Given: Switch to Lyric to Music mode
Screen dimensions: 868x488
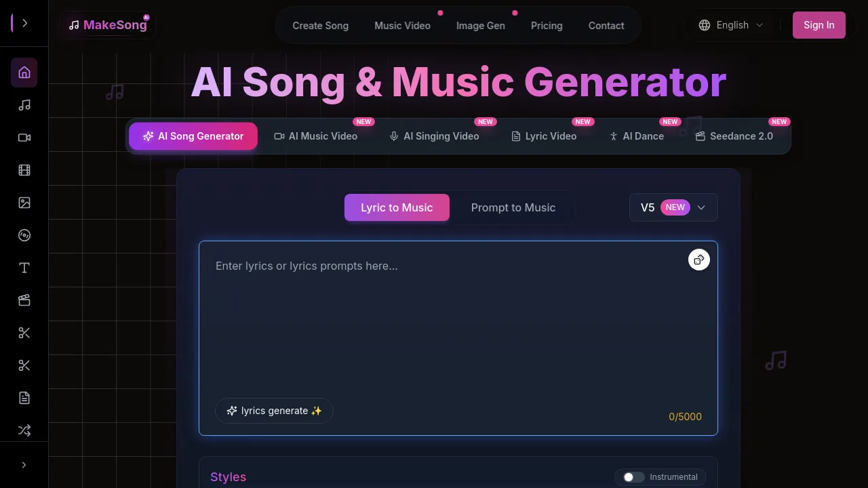Looking at the screenshot, I should point(397,207).
